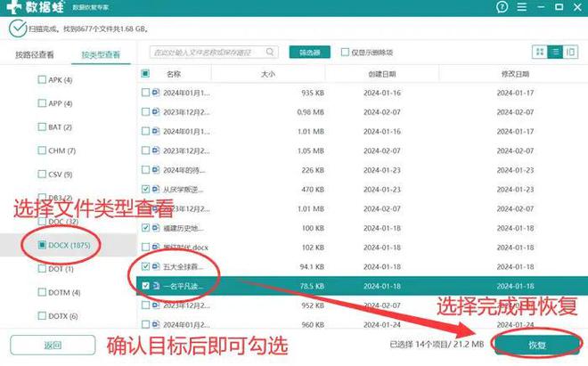Screen dimensions: 588x366
Task: Click the 1.05 MB size cell
Action: [x=311, y=150]
